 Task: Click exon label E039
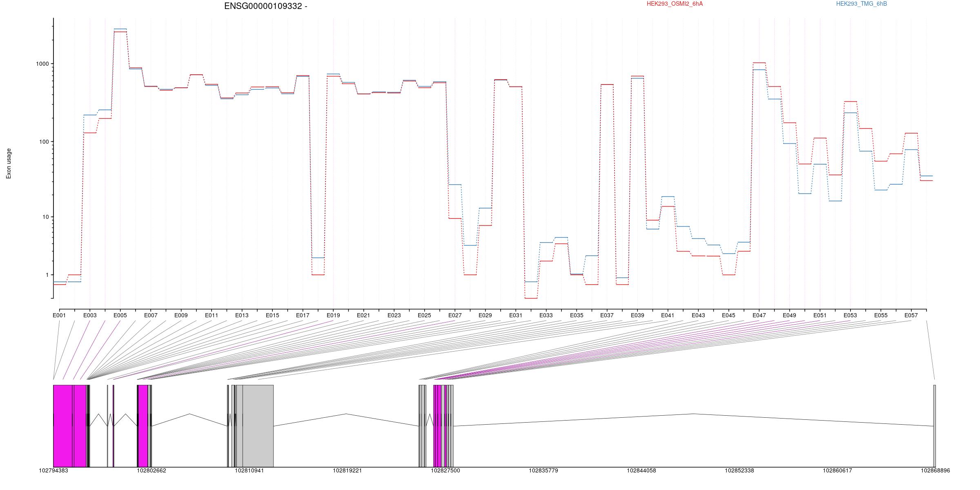(637, 315)
